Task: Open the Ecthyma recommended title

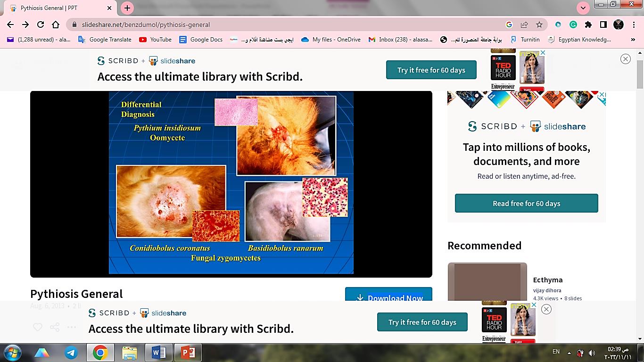Action: (547, 280)
